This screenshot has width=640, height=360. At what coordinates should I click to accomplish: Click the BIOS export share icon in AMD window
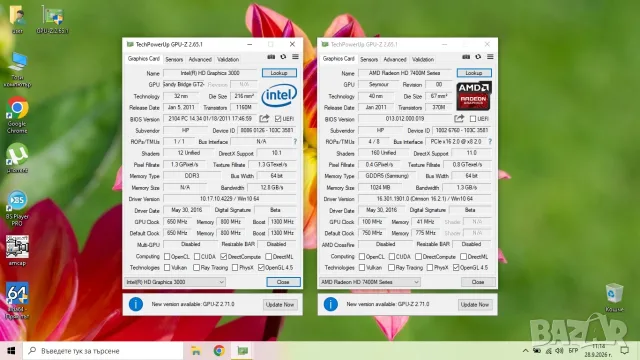click(x=459, y=119)
